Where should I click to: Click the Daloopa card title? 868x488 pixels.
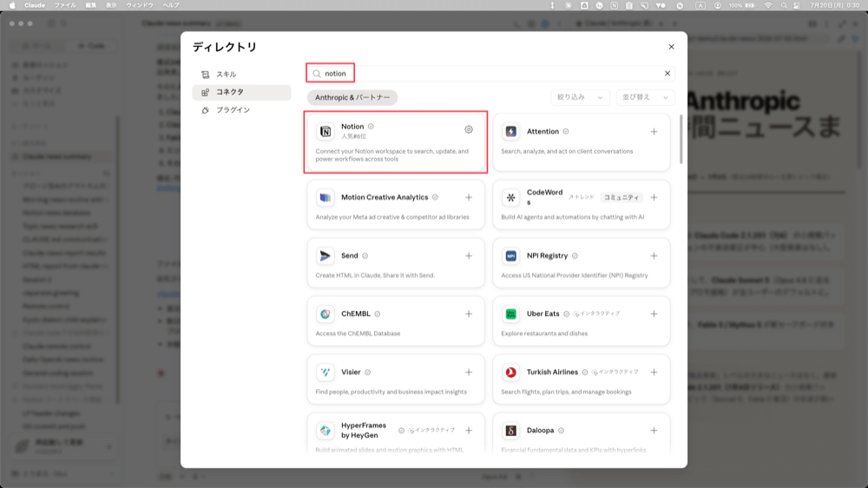pos(540,431)
